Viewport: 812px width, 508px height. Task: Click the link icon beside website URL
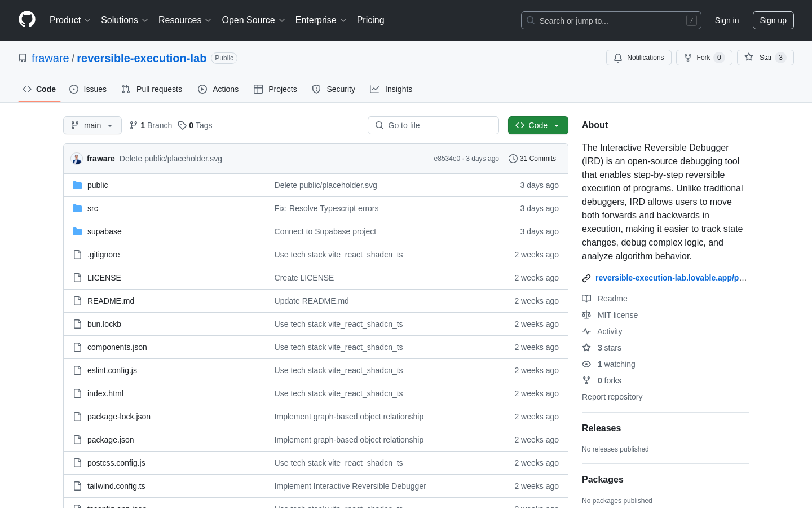586,278
